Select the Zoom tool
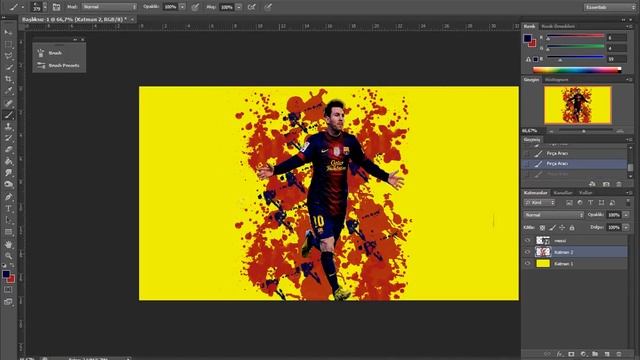Viewport: 640px width, 360px height. (x=8, y=256)
